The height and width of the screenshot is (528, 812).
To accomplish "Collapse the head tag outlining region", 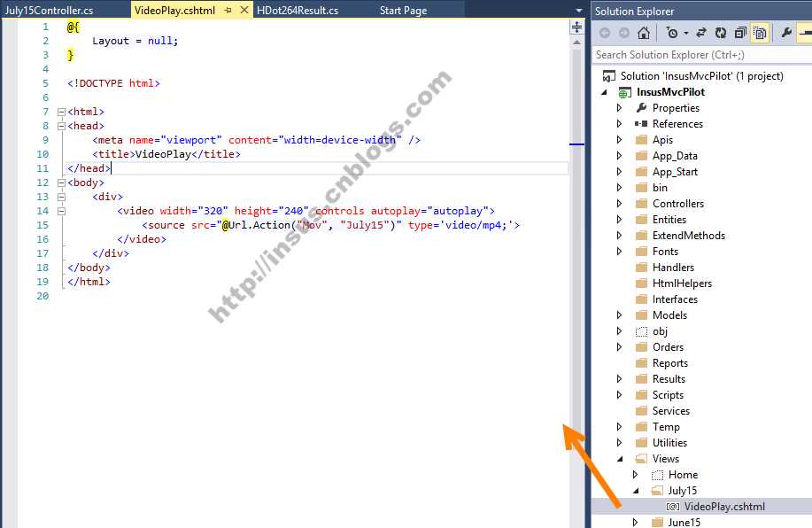I will point(61,126).
